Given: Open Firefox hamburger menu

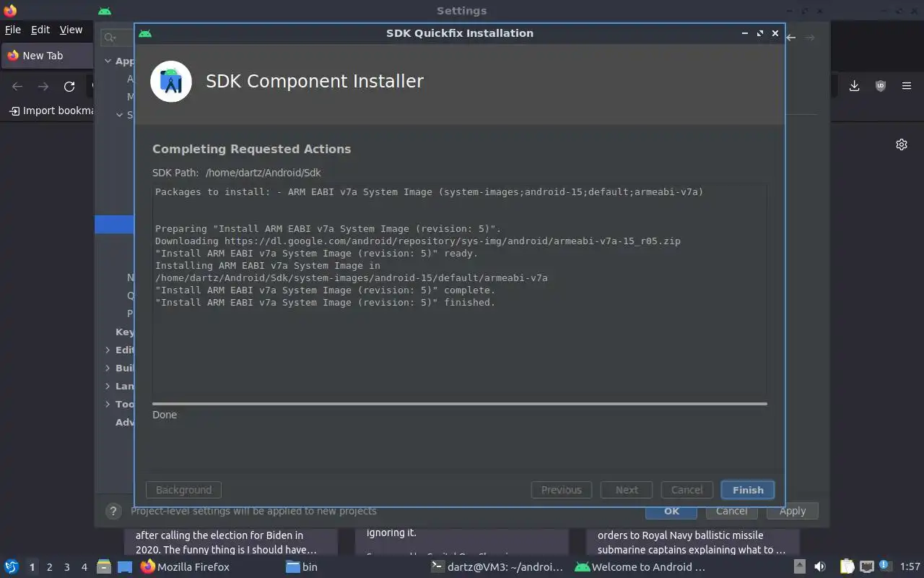Looking at the screenshot, I should (907, 86).
